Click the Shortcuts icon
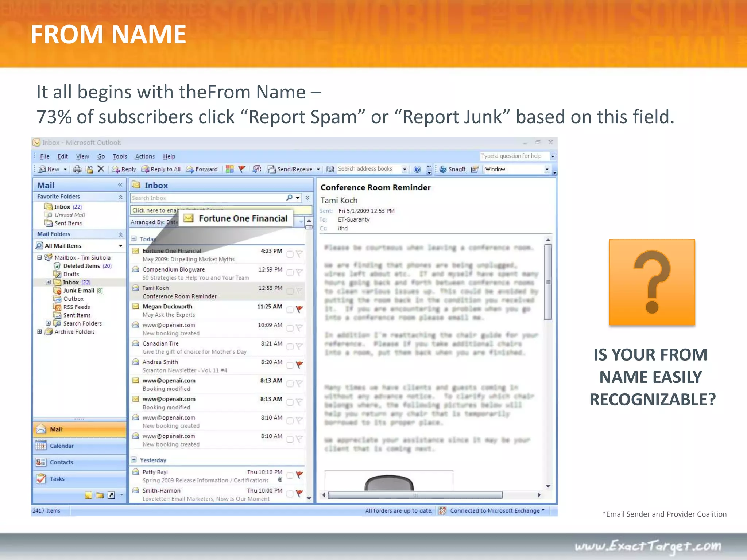The height and width of the screenshot is (560, 747). coord(111,495)
